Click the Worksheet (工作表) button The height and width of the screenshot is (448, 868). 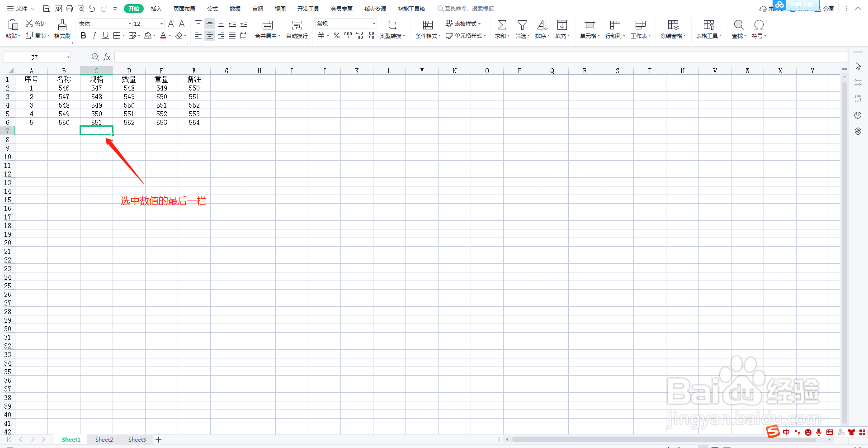click(641, 29)
